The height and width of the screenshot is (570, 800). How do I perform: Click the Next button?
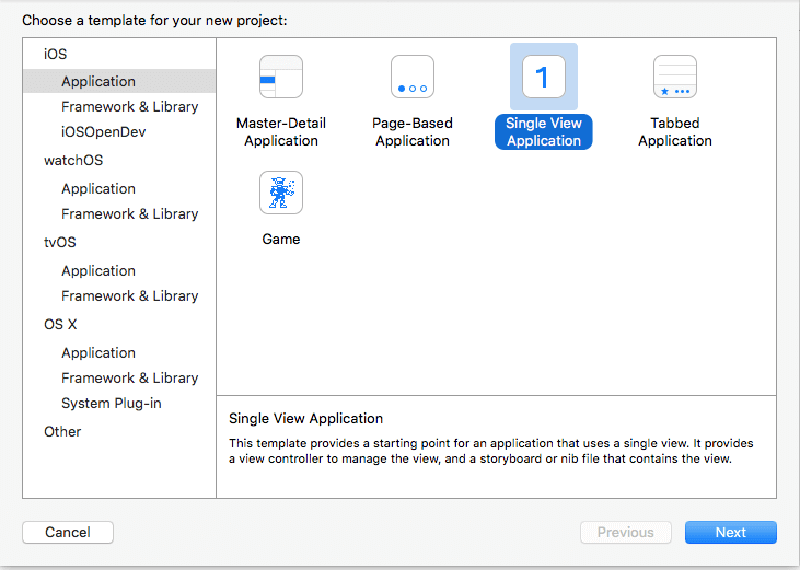point(730,532)
